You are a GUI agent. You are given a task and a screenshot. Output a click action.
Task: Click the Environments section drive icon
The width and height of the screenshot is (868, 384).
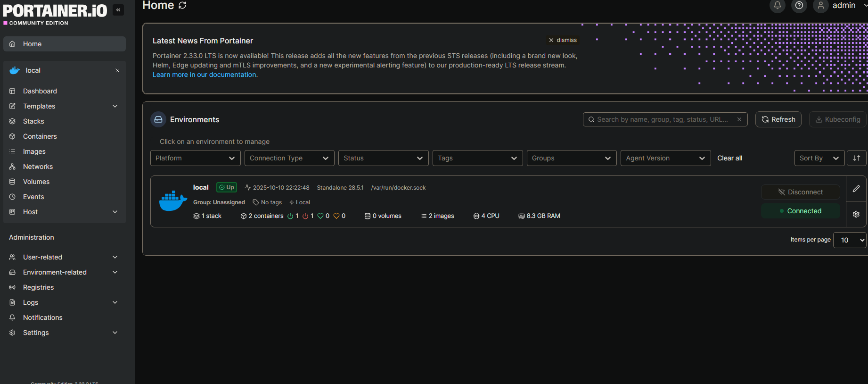(158, 119)
